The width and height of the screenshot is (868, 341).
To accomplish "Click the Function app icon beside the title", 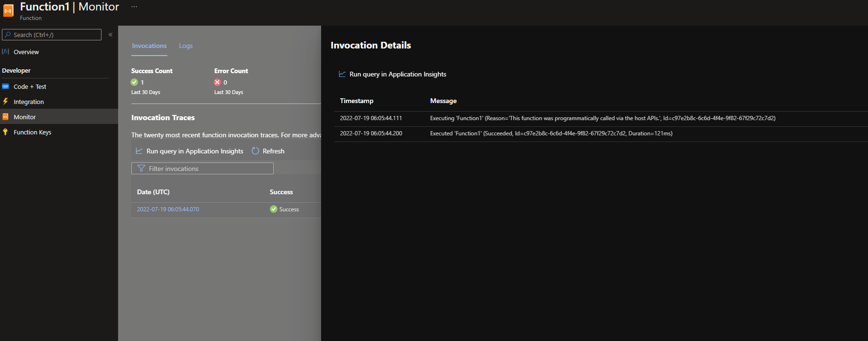I will click(9, 11).
